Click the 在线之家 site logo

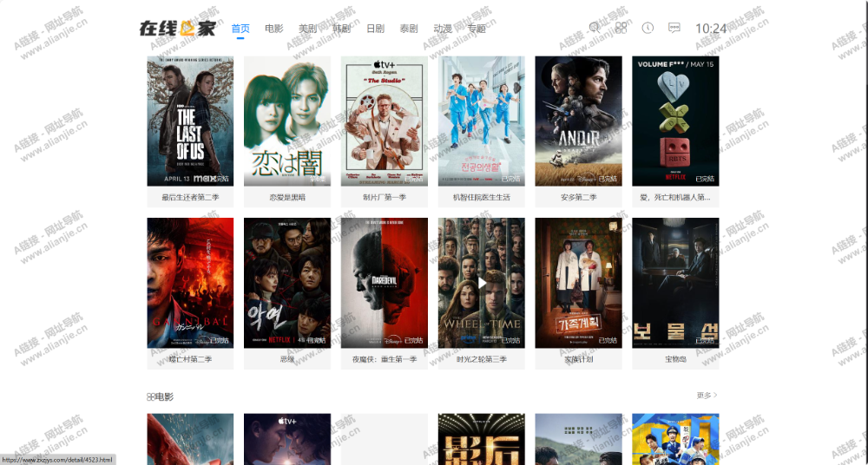(x=178, y=29)
